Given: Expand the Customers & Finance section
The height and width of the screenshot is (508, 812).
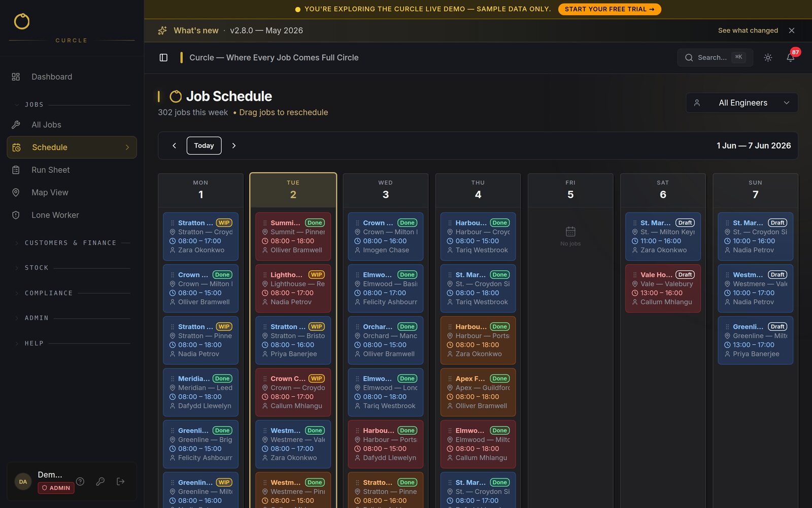Looking at the screenshot, I should coord(71,243).
